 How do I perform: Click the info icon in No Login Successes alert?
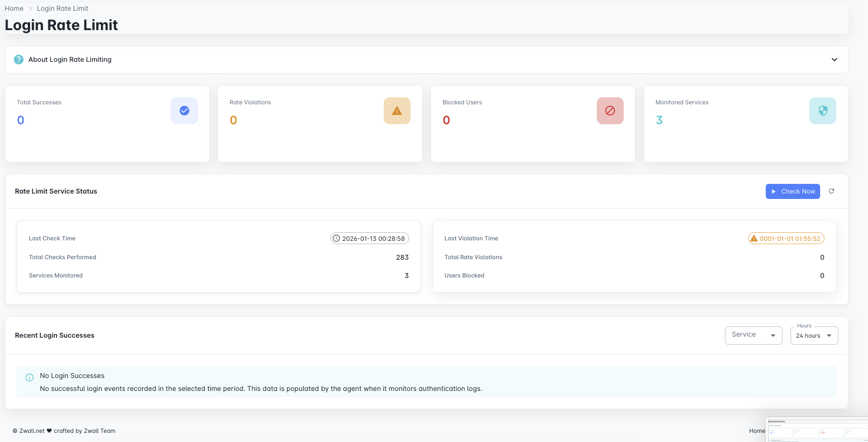pyautogui.click(x=30, y=377)
